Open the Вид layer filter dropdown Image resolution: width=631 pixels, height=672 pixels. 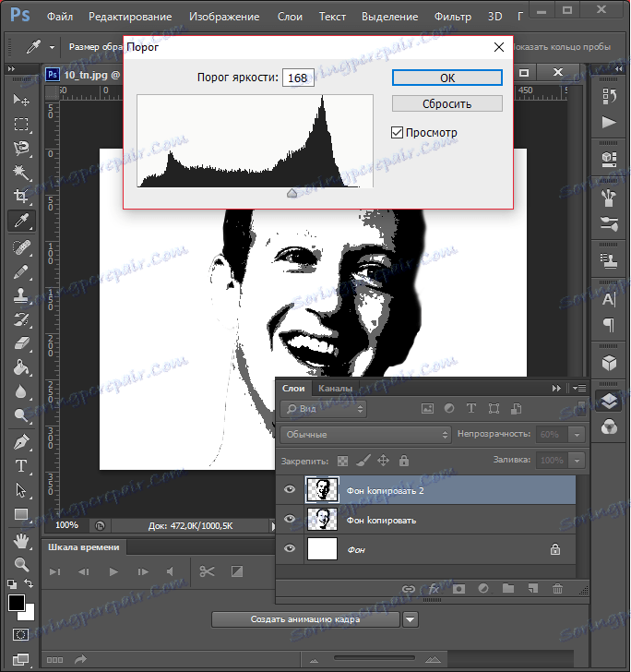pos(324,409)
